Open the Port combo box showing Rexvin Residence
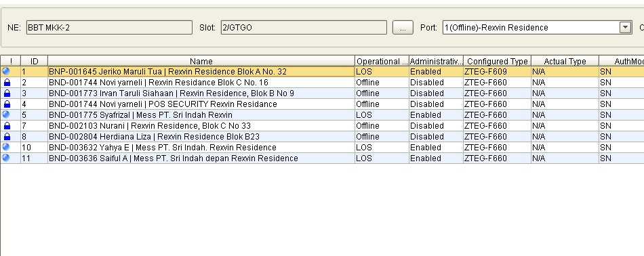Screen dimensions: 644x256 537,28
